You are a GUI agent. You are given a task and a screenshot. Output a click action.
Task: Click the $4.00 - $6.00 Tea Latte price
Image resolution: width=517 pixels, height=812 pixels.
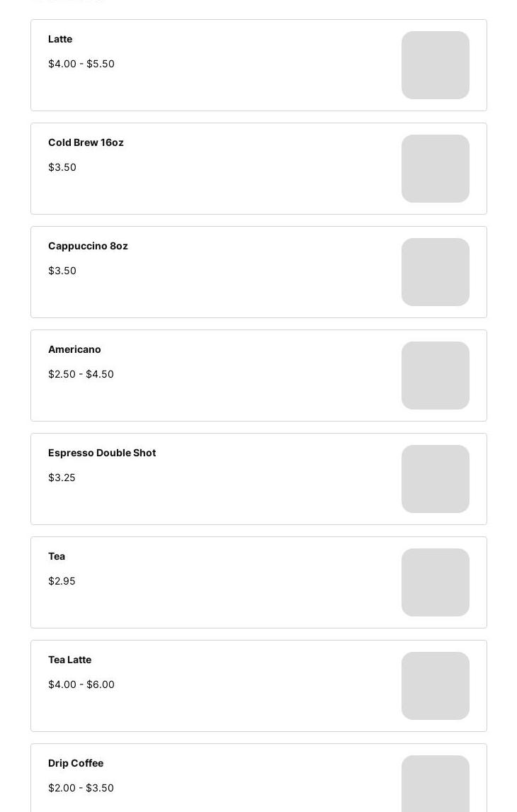tap(81, 684)
